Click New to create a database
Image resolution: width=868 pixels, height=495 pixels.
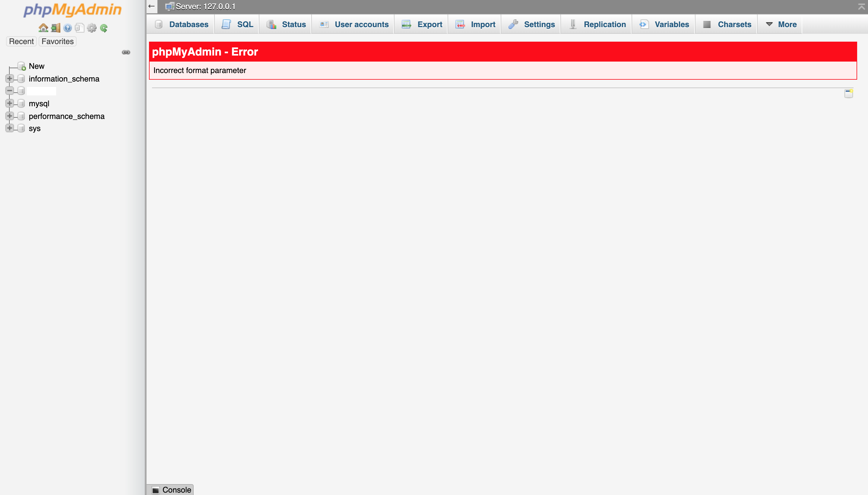point(36,66)
